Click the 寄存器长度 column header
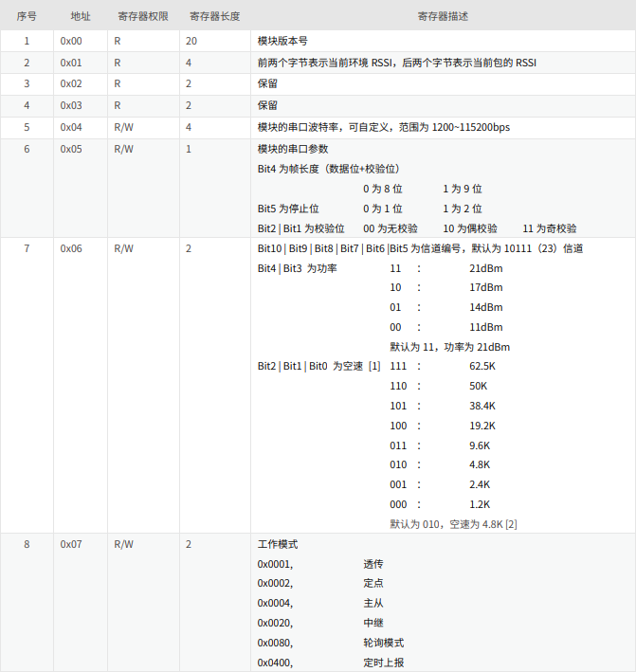Image resolution: width=636 pixels, height=672 pixels. [x=215, y=16]
